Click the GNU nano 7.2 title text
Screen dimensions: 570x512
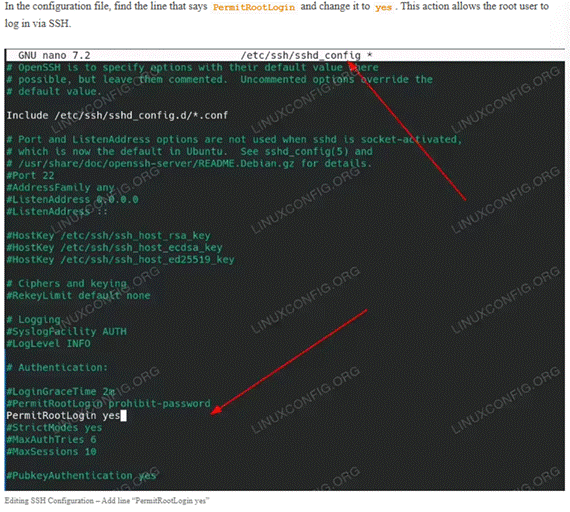tap(54, 55)
